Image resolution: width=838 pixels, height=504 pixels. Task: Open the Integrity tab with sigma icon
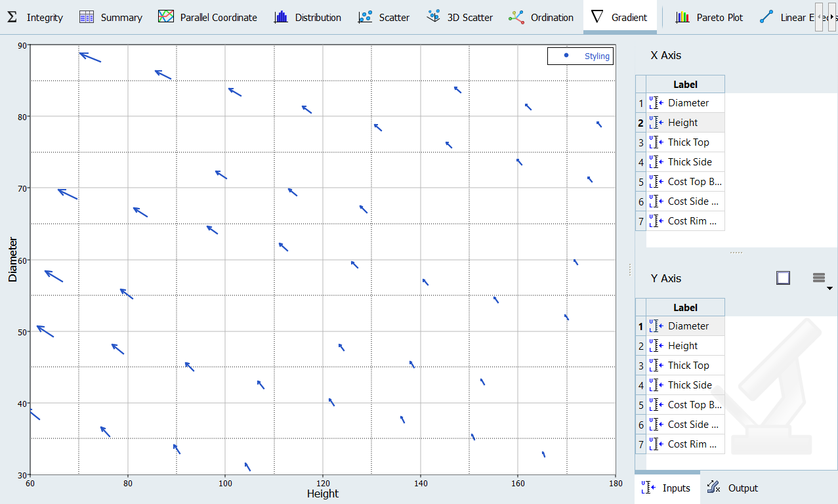[12, 17]
